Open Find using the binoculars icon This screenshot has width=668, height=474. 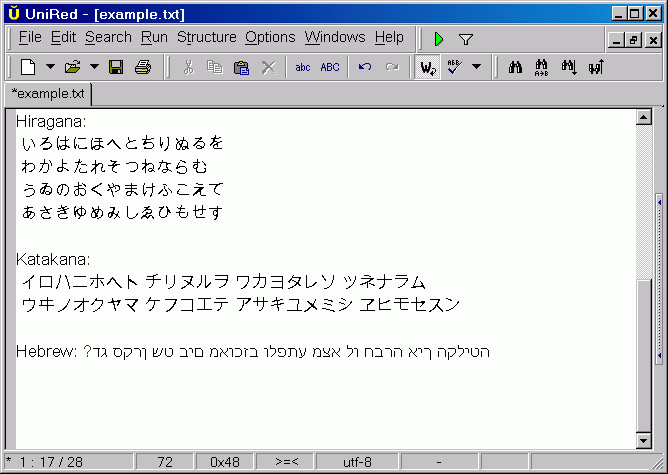coord(517,67)
